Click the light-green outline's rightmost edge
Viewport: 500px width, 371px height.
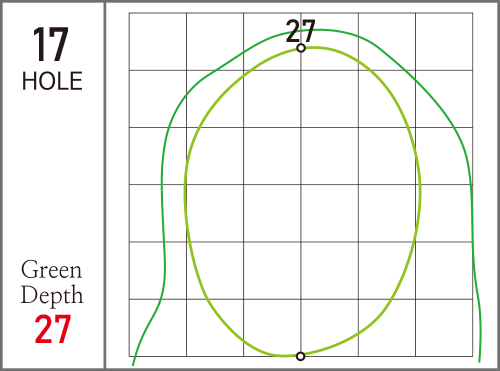click(420, 190)
